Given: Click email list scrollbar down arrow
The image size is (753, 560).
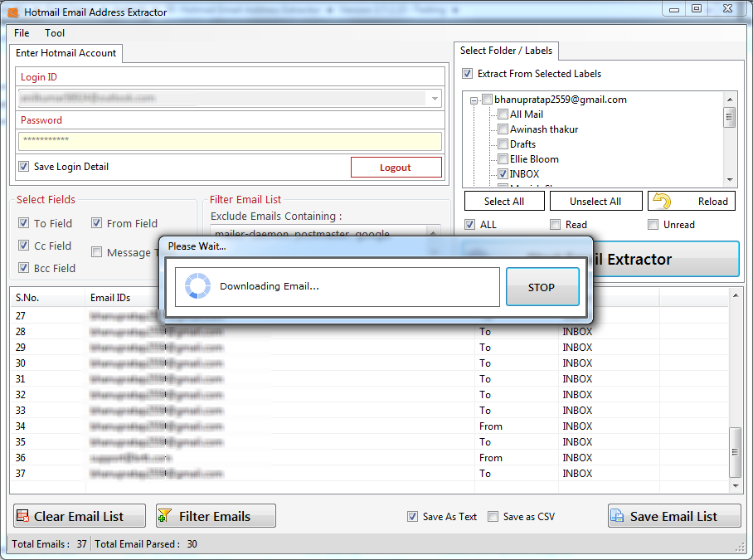Looking at the screenshot, I should [736, 486].
